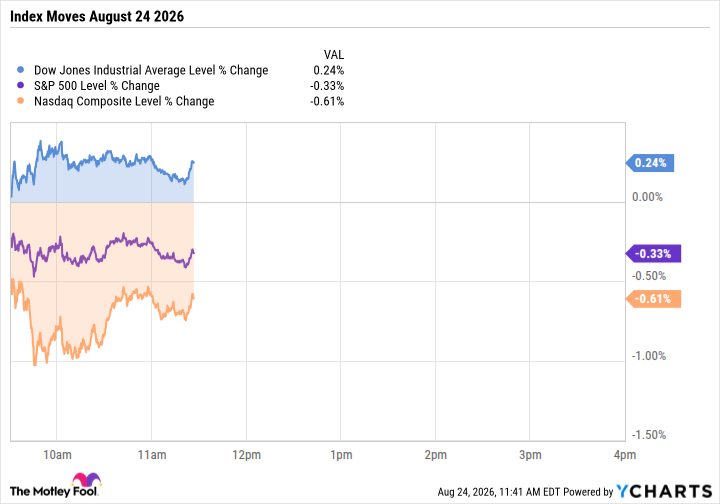Select S&P 500 Level % Change label
Image resolution: width=720 pixels, height=504 pixels.
97,86
